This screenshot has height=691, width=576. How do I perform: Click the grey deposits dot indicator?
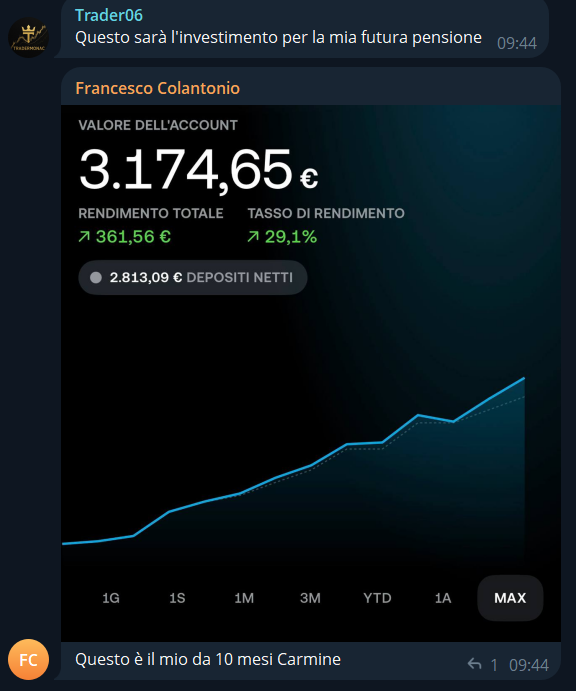[96, 278]
